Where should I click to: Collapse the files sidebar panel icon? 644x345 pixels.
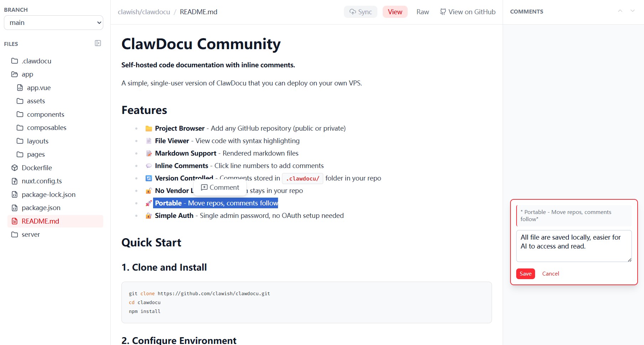[x=98, y=43]
